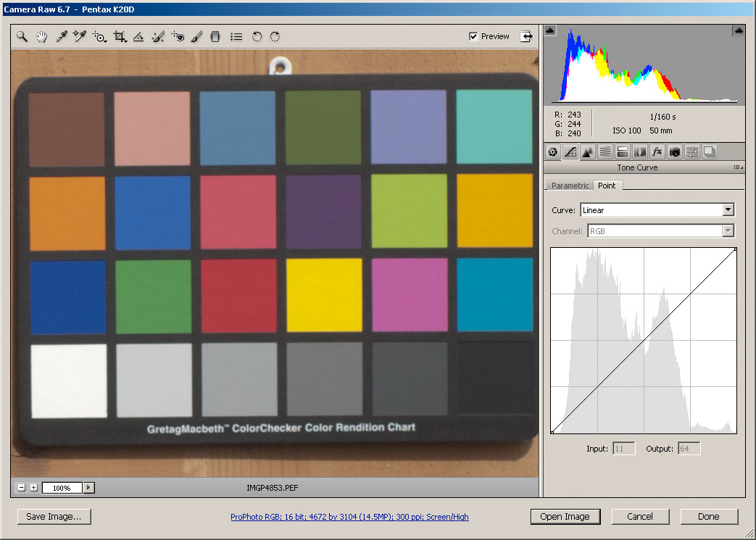
Task: Uncheck the Preview checkbox
Action: click(473, 37)
